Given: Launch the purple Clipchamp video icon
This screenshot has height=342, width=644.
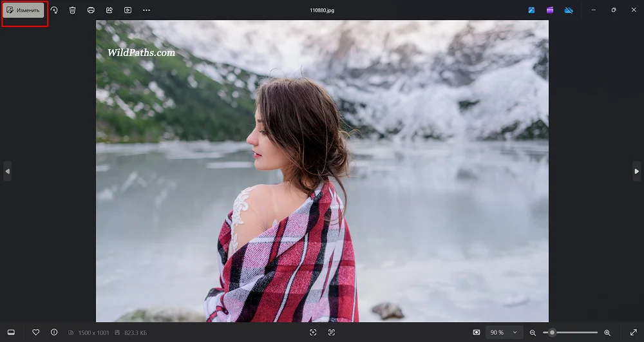Looking at the screenshot, I should 550,10.
